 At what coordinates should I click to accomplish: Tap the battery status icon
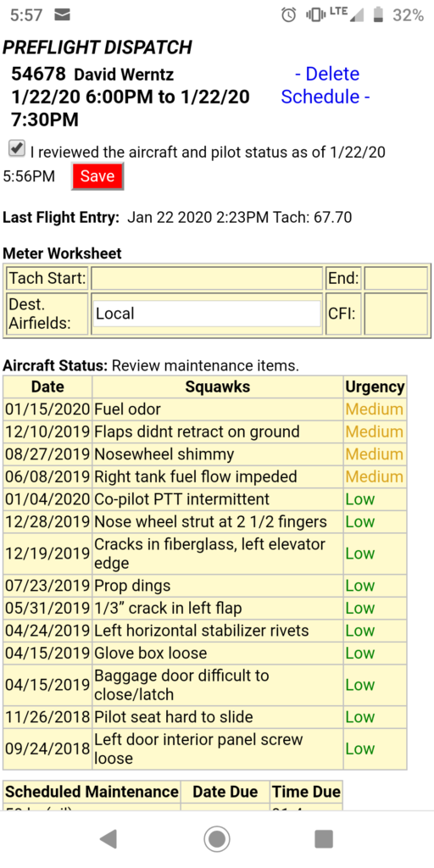pyautogui.click(x=379, y=15)
